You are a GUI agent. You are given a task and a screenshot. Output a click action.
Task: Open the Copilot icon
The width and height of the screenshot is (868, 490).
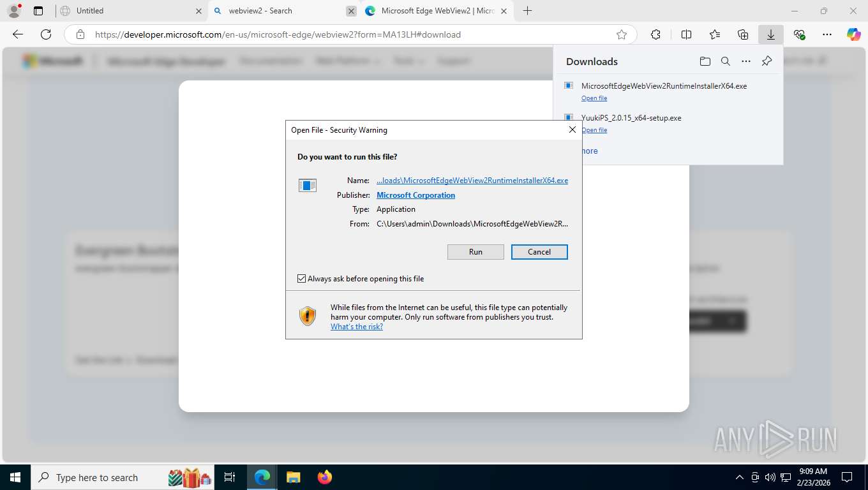coord(854,34)
